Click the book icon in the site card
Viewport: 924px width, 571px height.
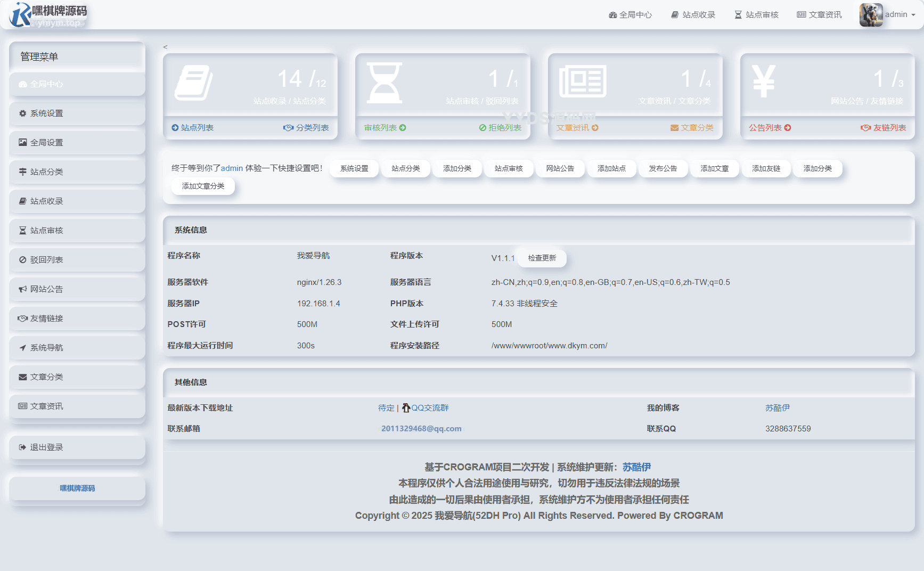coord(194,83)
